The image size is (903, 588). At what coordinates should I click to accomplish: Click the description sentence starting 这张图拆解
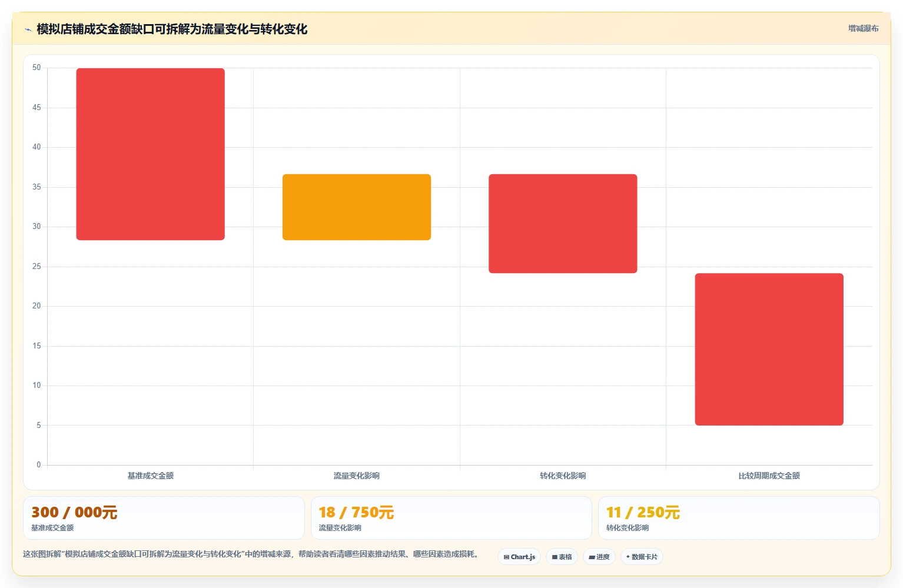pos(252,554)
